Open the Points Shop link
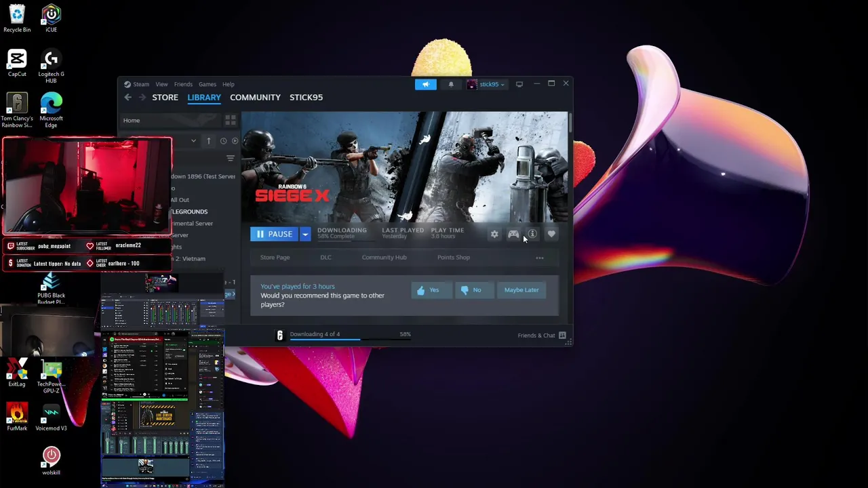The width and height of the screenshot is (868, 488). [x=454, y=258]
